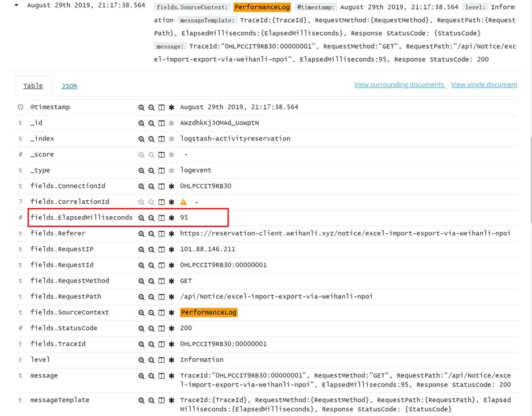Image resolution: width=532 pixels, height=416 pixels.
Task: Open View surrounding documents link
Action: [400, 84]
